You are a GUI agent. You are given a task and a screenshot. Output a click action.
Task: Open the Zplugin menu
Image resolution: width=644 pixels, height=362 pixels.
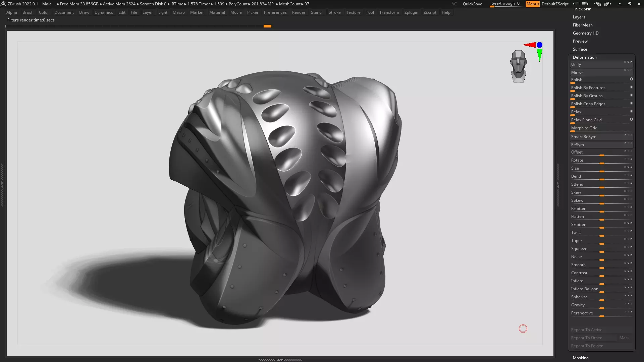click(411, 12)
